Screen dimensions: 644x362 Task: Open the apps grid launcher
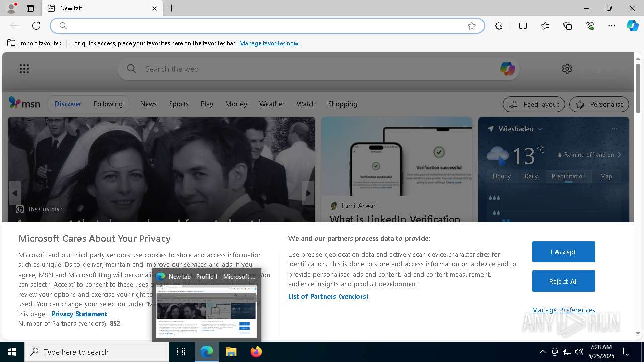pos(24,69)
